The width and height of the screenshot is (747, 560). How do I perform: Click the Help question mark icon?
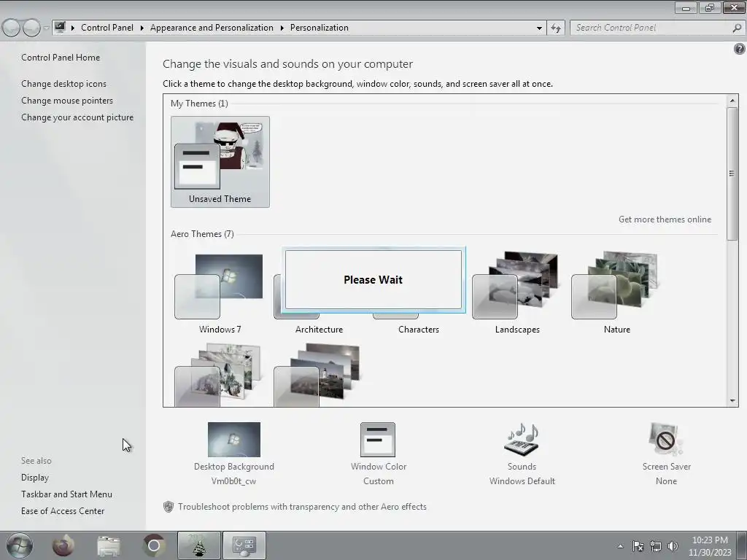(740, 49)
